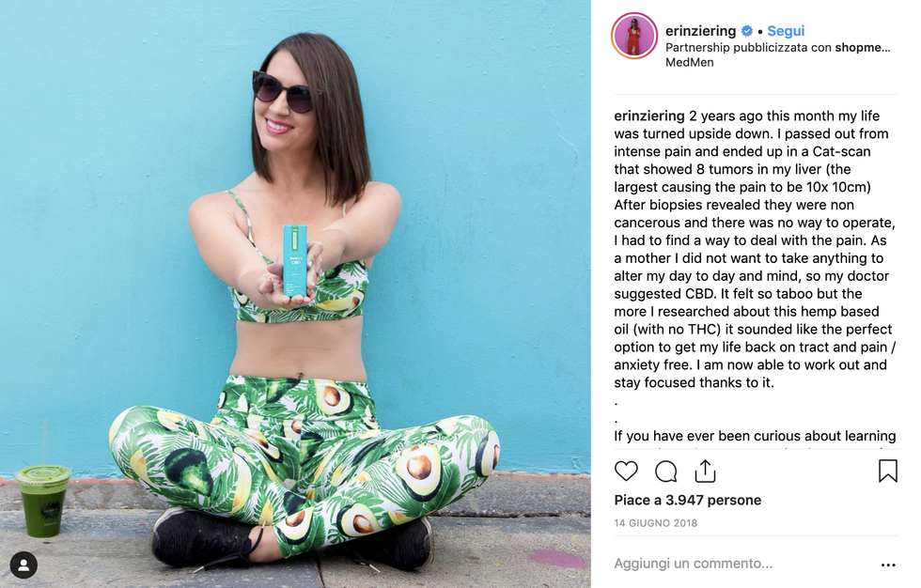The image size is (921, 588).
Task: Follow the account via Segui
Action: pyautogui.click(x=786, y=30)
